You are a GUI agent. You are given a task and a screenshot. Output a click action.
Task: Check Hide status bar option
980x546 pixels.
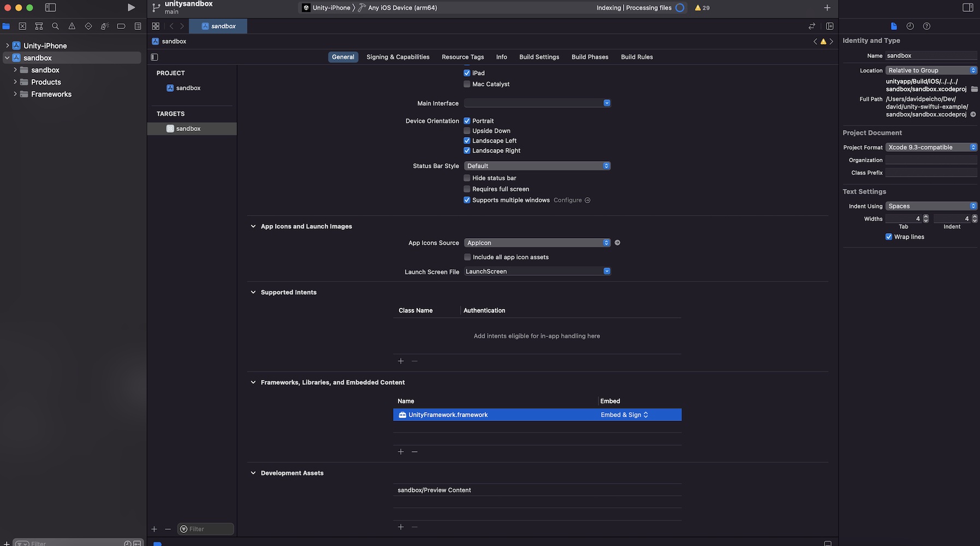click(x=467, y=178)
